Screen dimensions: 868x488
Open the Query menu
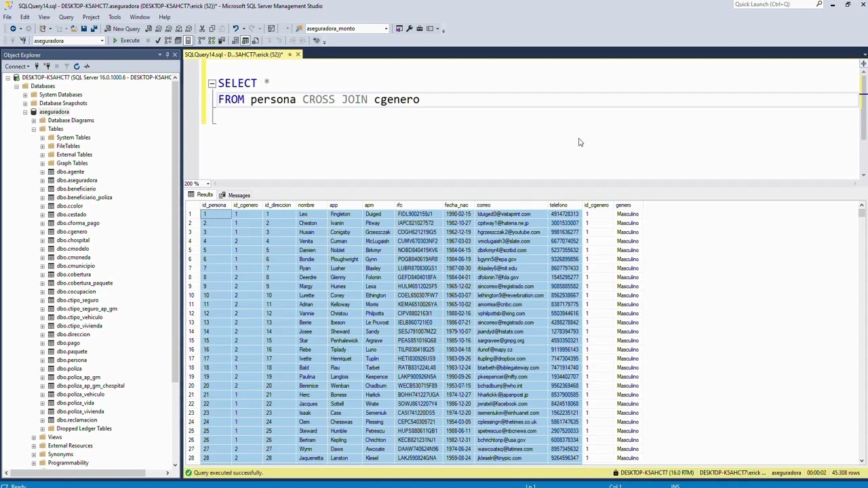coord(66,17)
